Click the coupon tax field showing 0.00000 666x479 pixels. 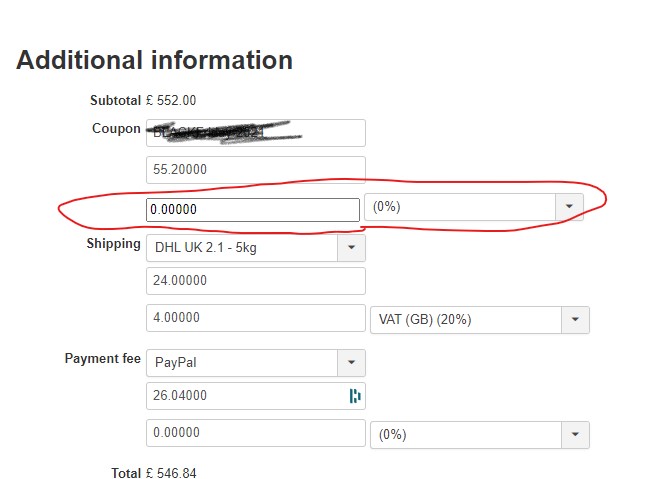coord(252,210)
